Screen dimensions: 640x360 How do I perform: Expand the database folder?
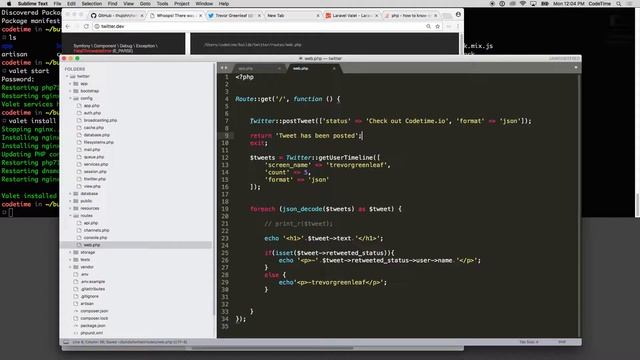70,193
